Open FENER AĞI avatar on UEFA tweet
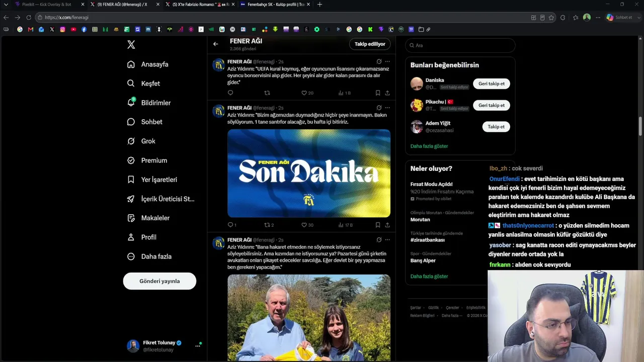 tap(218, 65)
